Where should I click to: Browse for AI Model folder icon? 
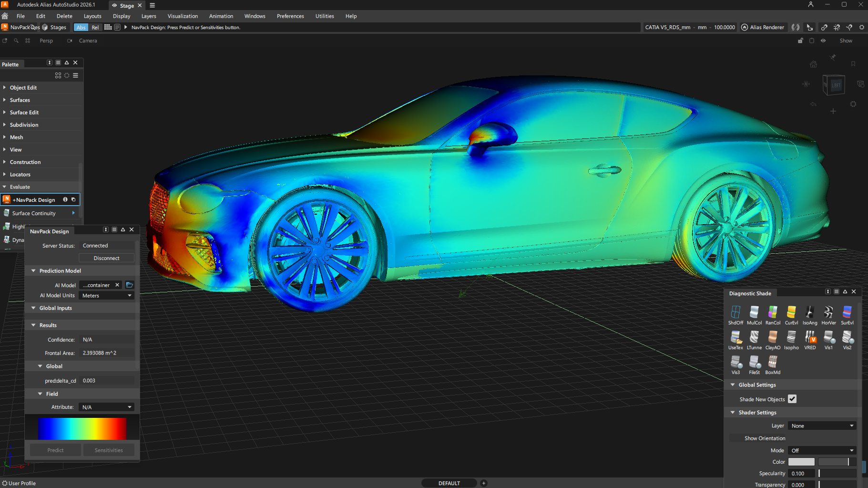[129, 285]
